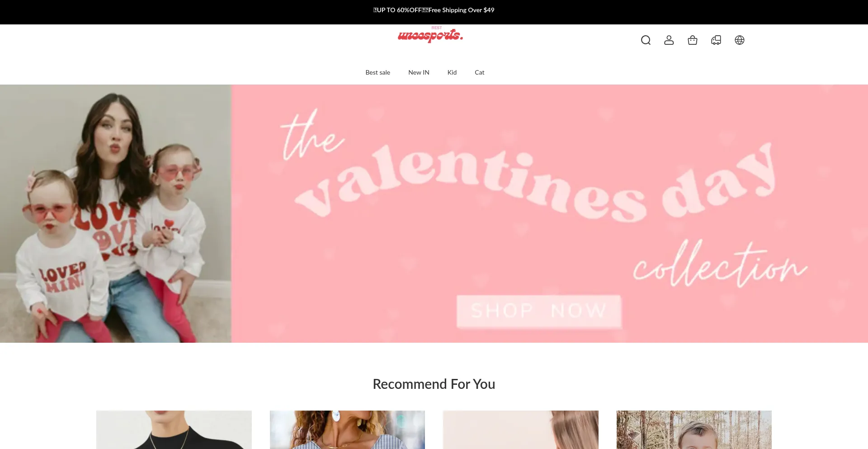Screen dimensions: 868x449
Task: Open the Best sale menu
Action: [378, 72]
